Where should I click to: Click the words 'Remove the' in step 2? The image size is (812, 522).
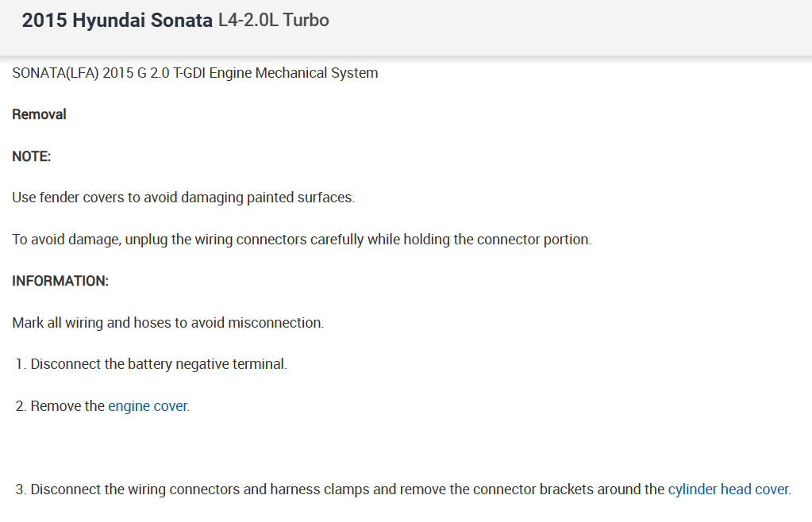(67, 406)
